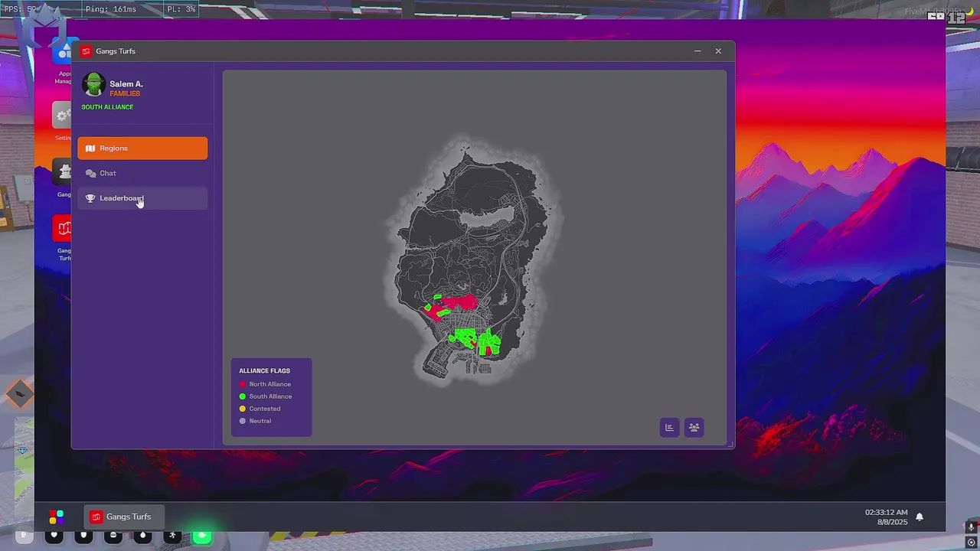Click the Neutral legend label
The image size is (980, 551).
pos(260,421)
